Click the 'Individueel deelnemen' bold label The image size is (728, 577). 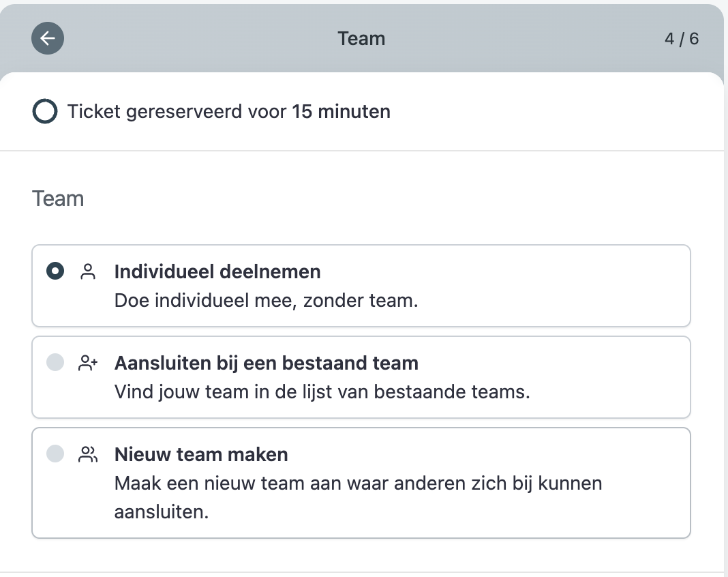pos(217,271)
